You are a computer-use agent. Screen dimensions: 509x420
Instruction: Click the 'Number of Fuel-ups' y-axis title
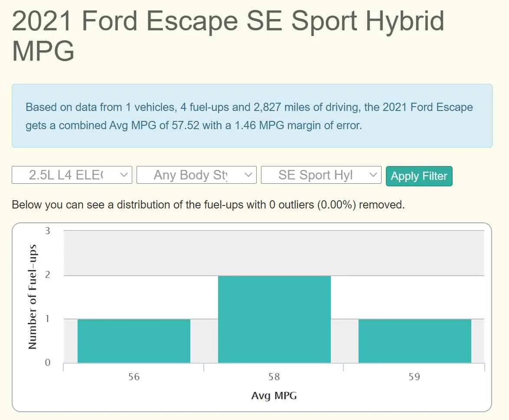click(32, 296)
